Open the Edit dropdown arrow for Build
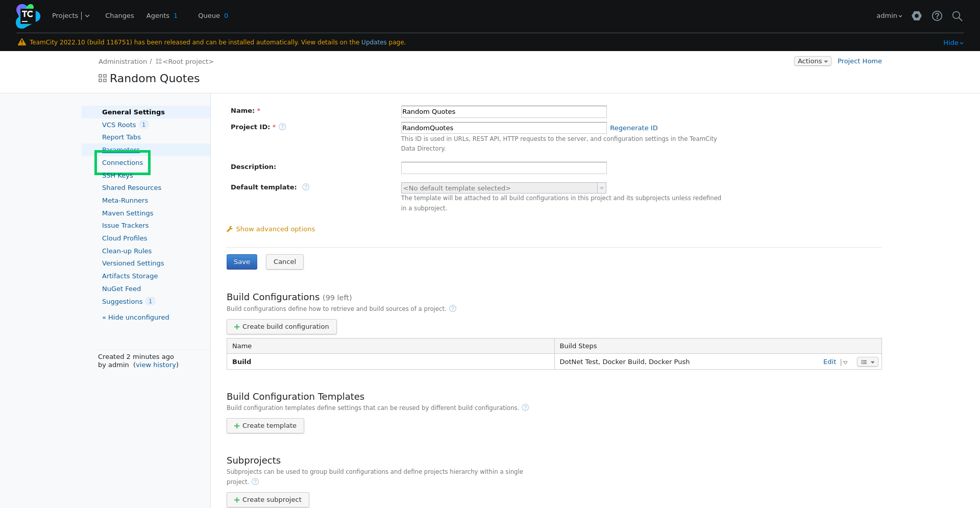Screen dimensions: 980x508 [845, 362]
